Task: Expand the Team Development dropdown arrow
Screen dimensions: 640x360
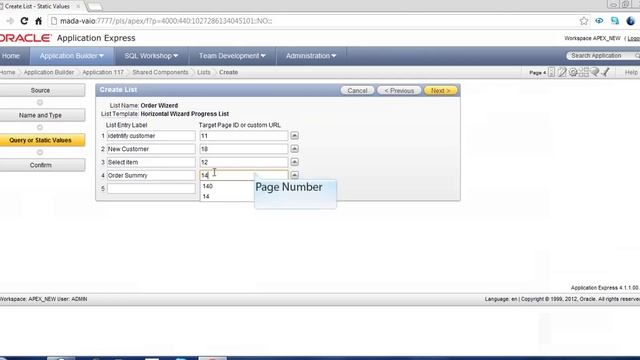Action: [x=263, y=56]
